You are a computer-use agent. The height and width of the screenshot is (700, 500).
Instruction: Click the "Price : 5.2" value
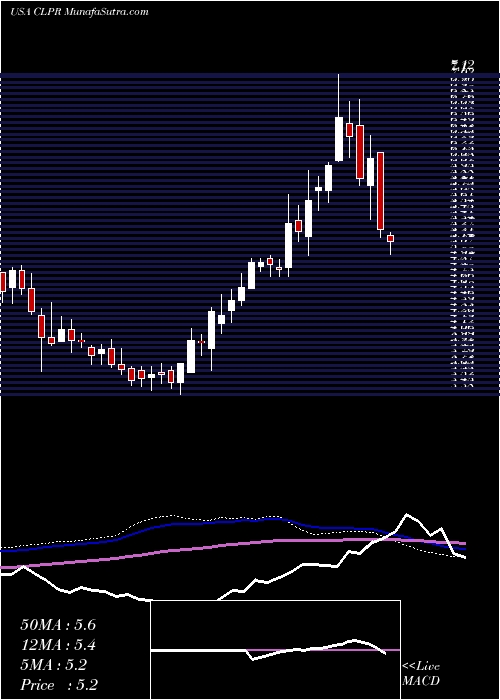(x=59, y=685)
